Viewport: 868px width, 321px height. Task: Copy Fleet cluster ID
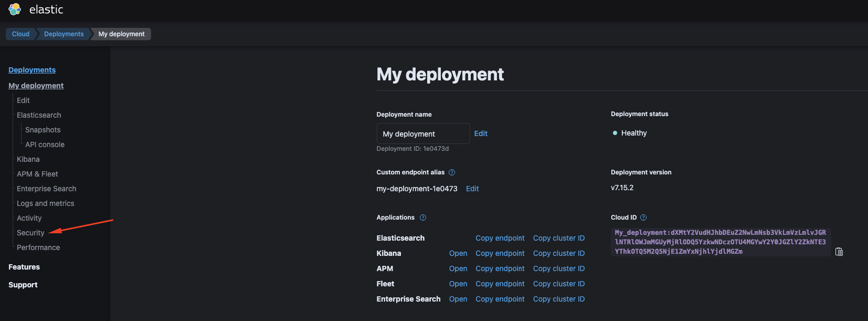559,284
